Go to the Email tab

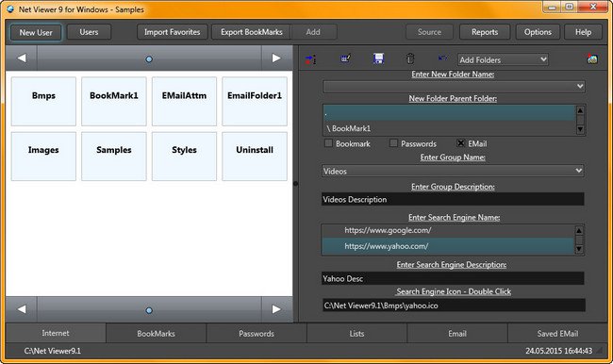point(457,333)
